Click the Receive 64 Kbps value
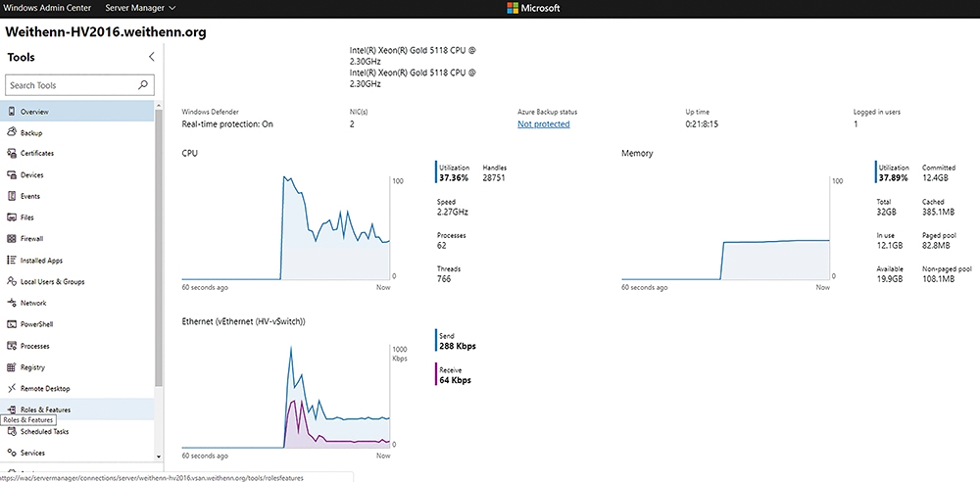980x482 pixels. coord(456,380)
